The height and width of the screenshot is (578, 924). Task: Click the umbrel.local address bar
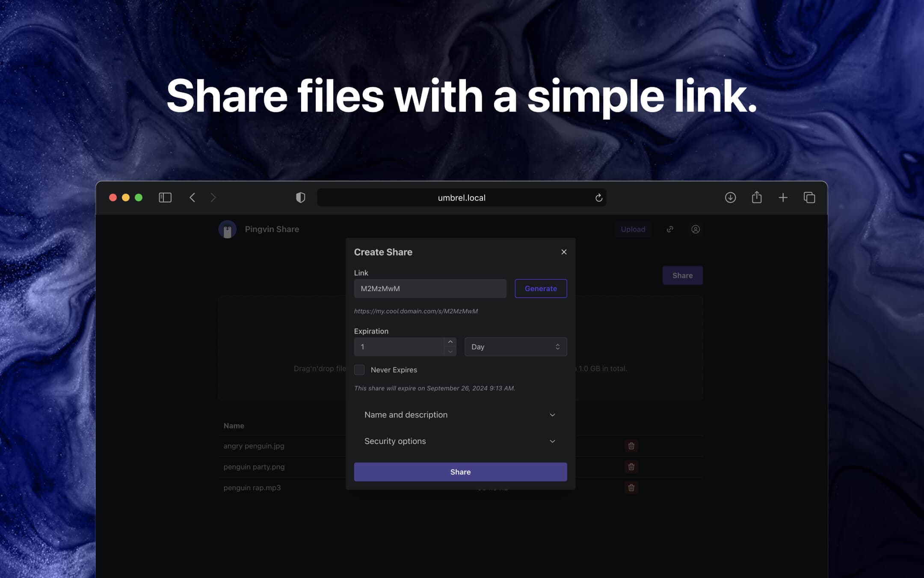coord(462,197)
